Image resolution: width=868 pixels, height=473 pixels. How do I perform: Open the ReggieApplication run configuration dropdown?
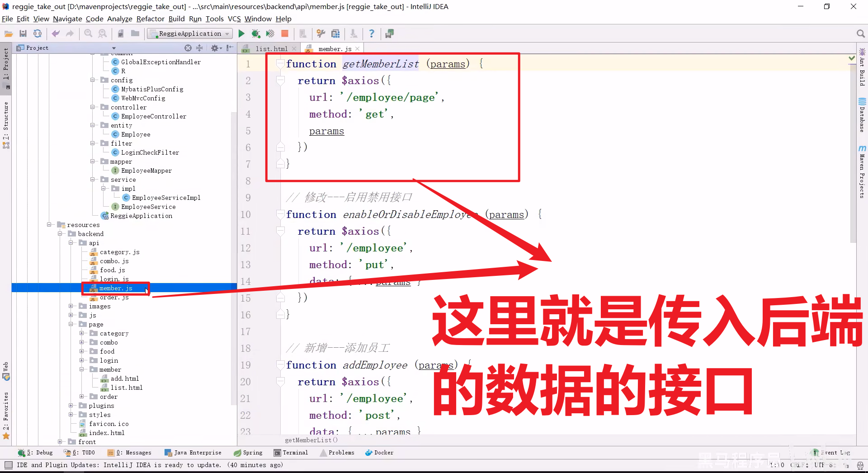pyautogui.click(x=190, y=34)
